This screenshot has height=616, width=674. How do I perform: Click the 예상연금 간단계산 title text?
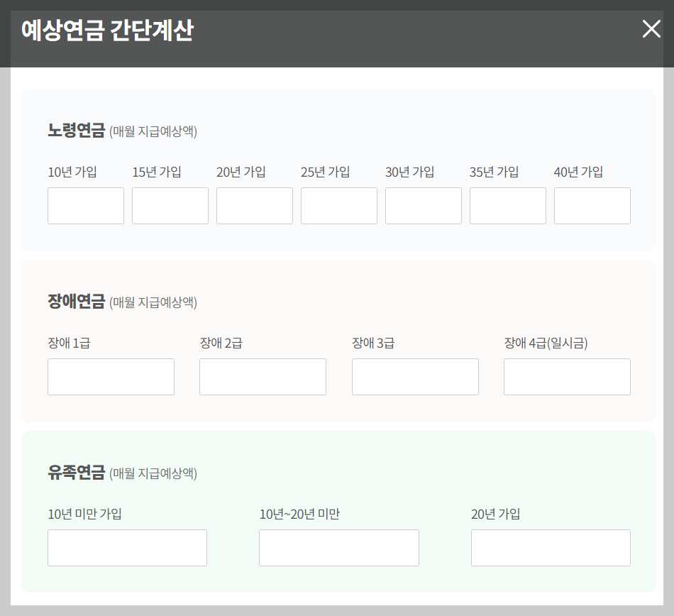(107, 30)
